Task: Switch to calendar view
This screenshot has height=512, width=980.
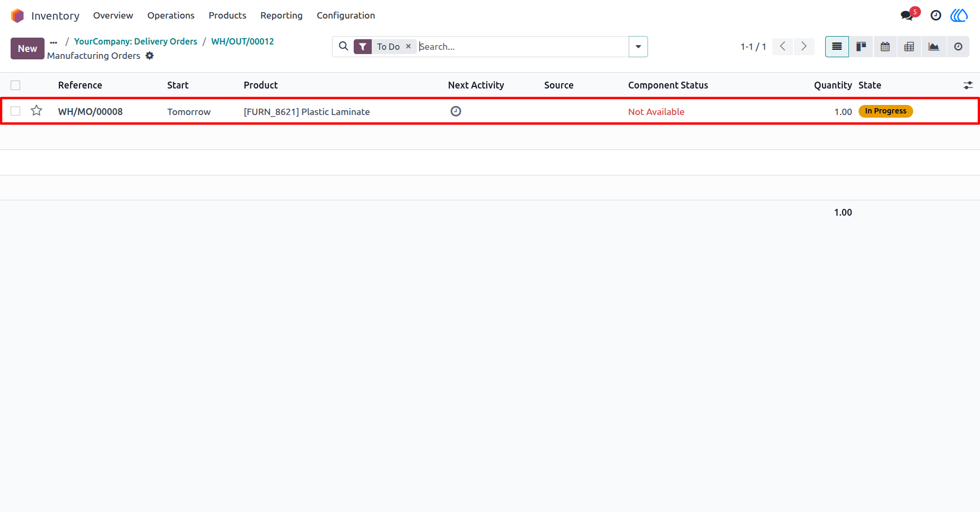Action: tap(885, 47)
